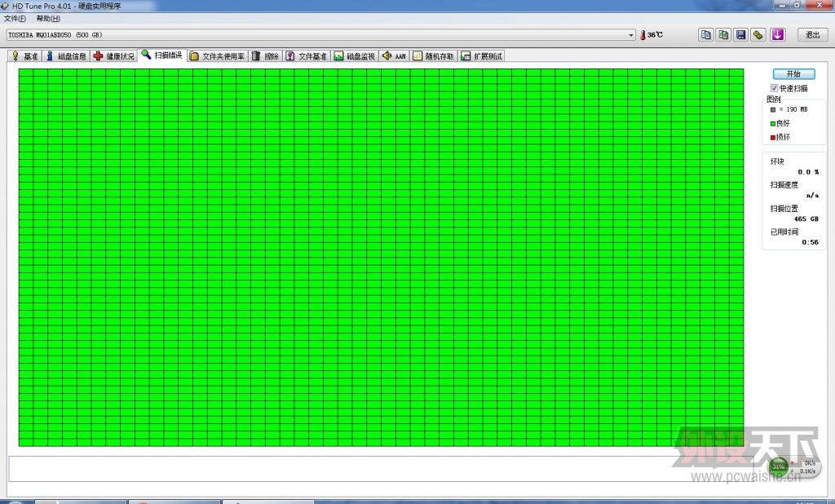Click the 扫描速度 label

point(784,185)
